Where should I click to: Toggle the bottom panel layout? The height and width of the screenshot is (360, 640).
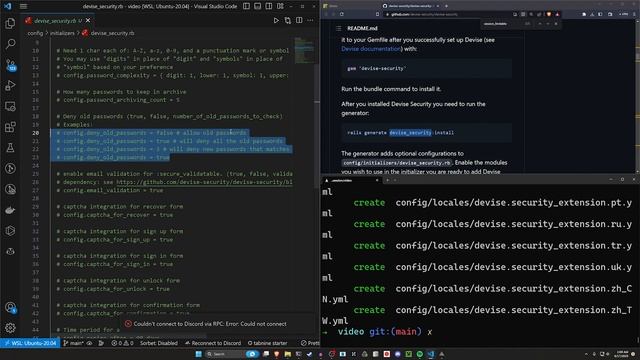(x=258, y=6)
